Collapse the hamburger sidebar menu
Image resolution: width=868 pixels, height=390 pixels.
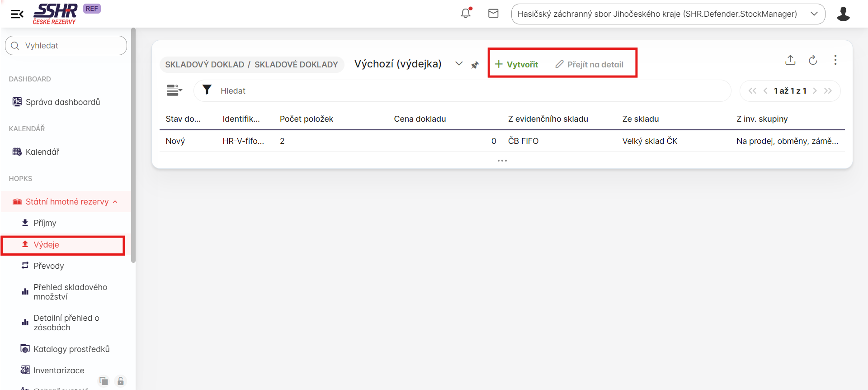click(x=17, y=14)
